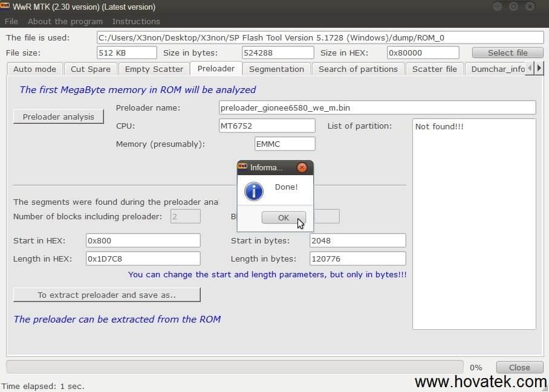This screenshot has width=549, height=392.
Task: Switch to the Segmentation tab
Action: [276, 69]
